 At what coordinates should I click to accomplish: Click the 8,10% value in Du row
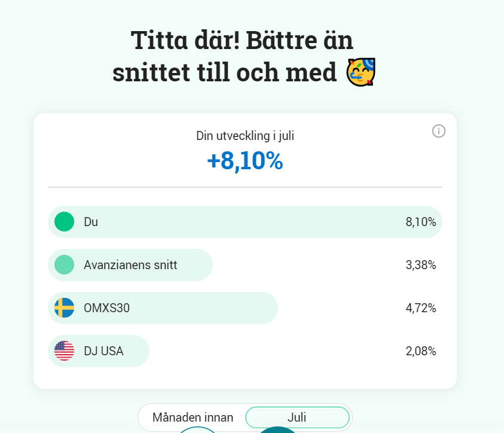click(x=421, y=222)
